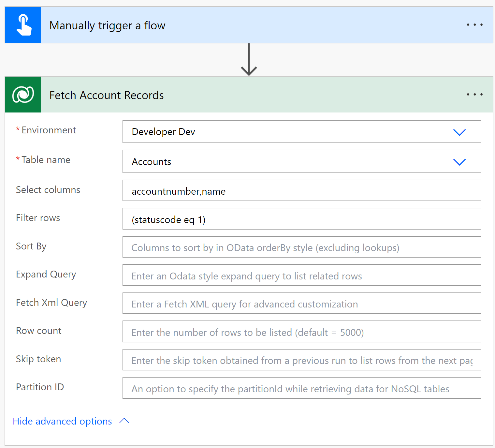This screenshot has width=495, height=448.
Task: Open the ellipsis menu on Fetch Account Records
Action: click(x=474, y=95)
